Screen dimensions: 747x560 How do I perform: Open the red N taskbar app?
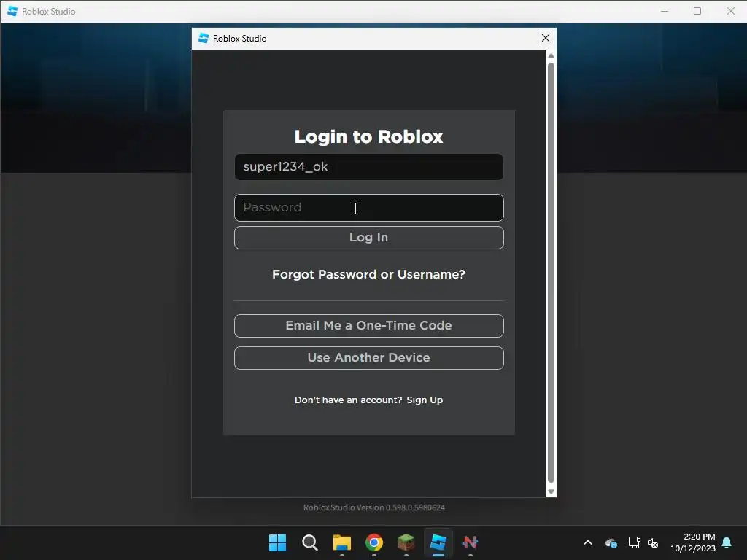(471, 542)
